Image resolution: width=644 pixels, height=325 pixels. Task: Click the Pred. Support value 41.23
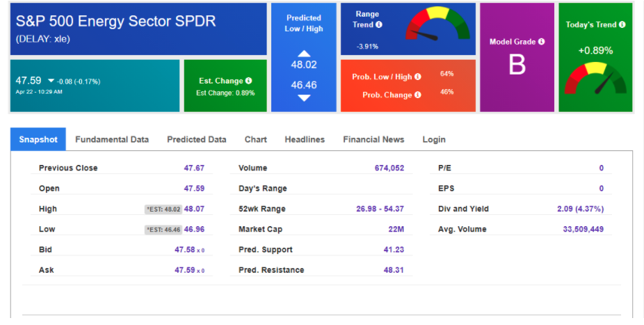tap(394, 250)
